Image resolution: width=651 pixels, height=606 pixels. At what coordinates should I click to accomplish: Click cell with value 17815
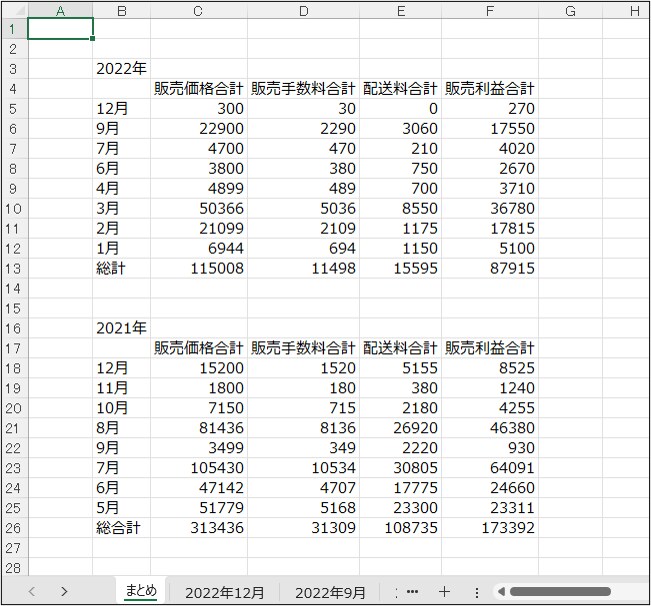(x=490, y=228)
